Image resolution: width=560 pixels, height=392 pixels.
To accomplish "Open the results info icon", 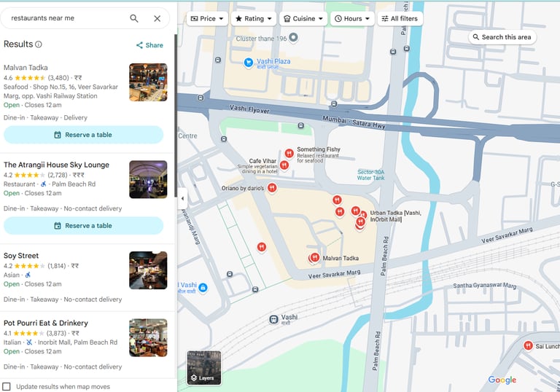I will [x=39, y=44].
